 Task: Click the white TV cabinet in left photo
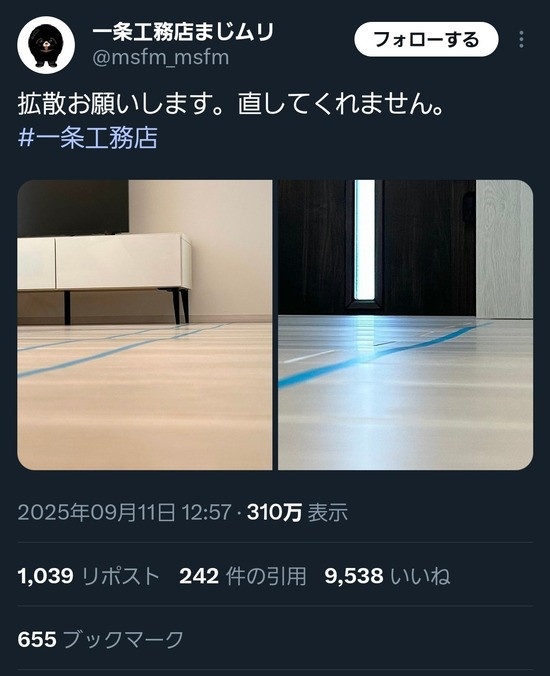pyautogui.click(x=105, y=262)
